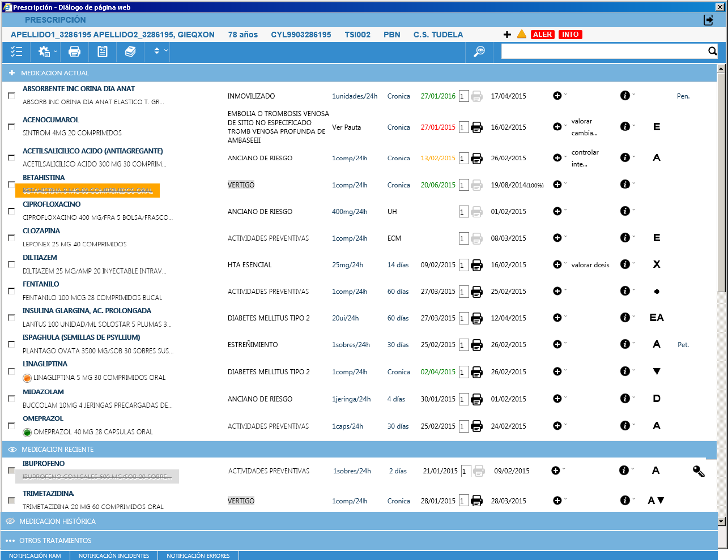Click the medication search input field

point(603,52)
